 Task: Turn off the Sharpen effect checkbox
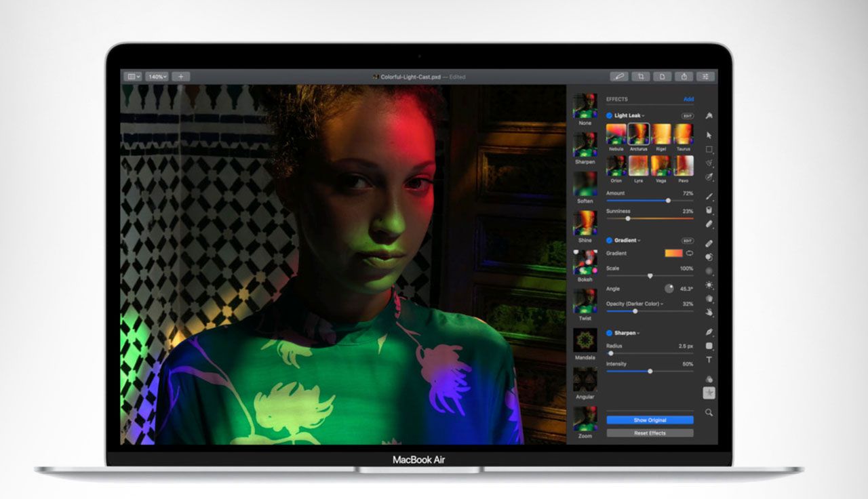[x=609, y=333]
